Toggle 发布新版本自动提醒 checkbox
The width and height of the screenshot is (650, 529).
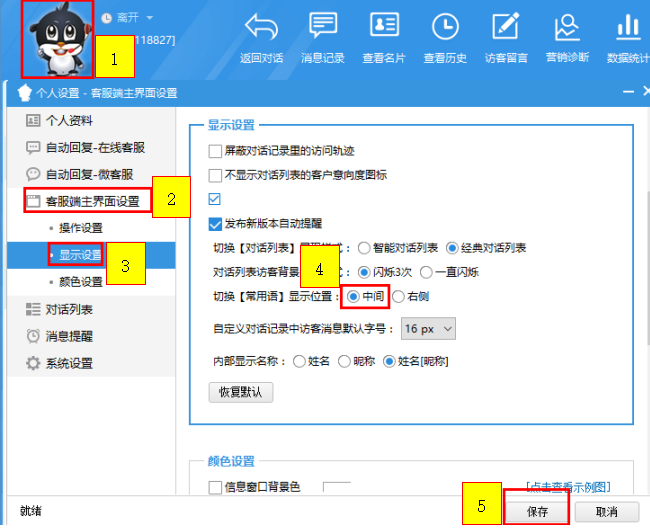[x=215, y=224]
